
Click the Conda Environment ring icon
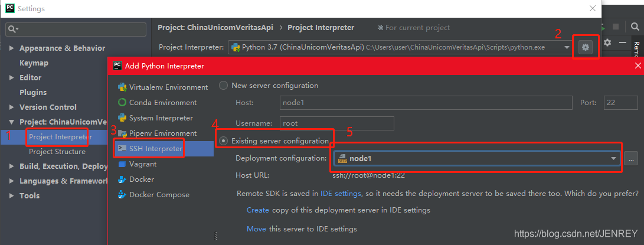(122, 102)
